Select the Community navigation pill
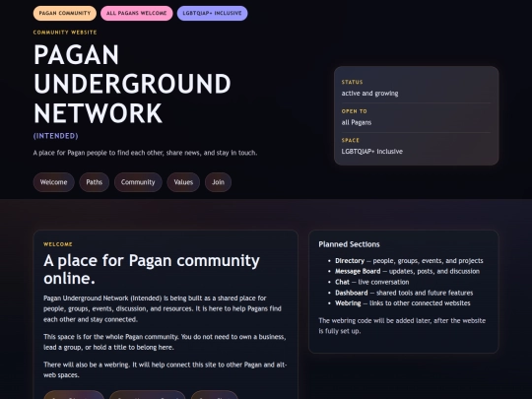 [138, 182]
